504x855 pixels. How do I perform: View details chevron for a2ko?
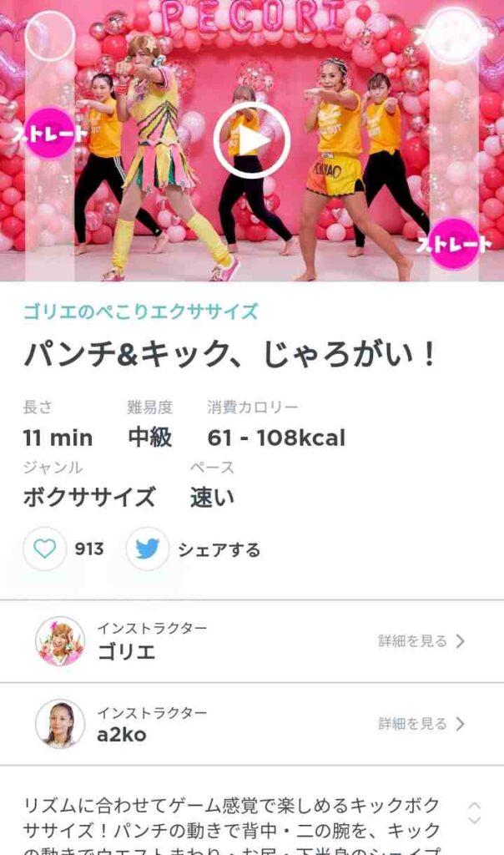(x=461, y=724)
